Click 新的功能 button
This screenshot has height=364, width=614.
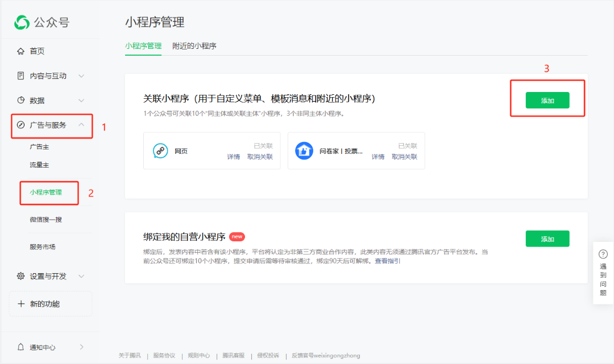51,304
